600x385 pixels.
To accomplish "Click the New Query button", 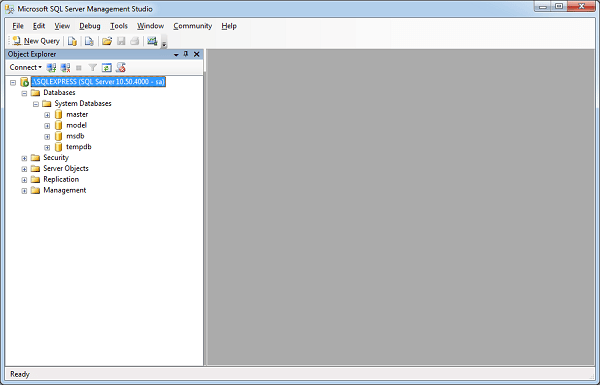I will 36,41.
